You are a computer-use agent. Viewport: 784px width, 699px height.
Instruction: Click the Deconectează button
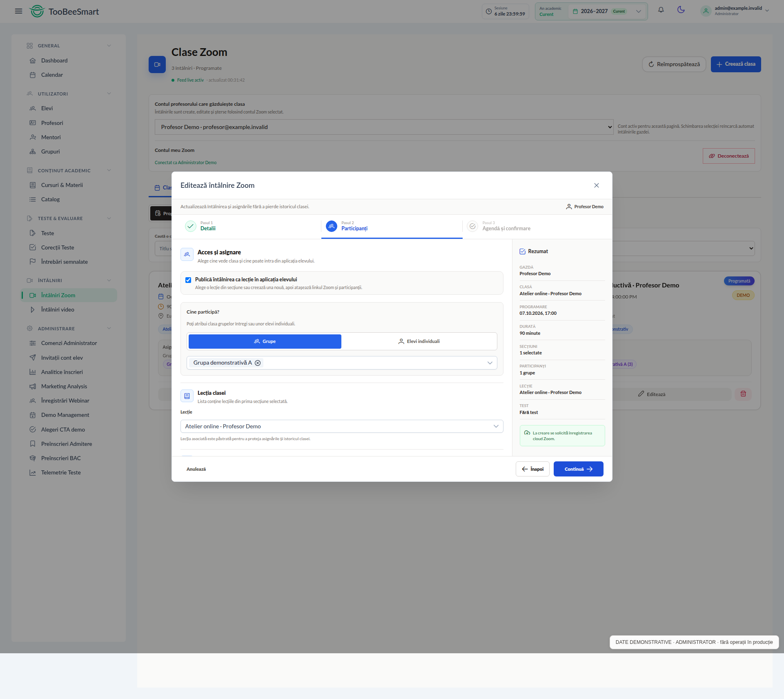point(728,156)
